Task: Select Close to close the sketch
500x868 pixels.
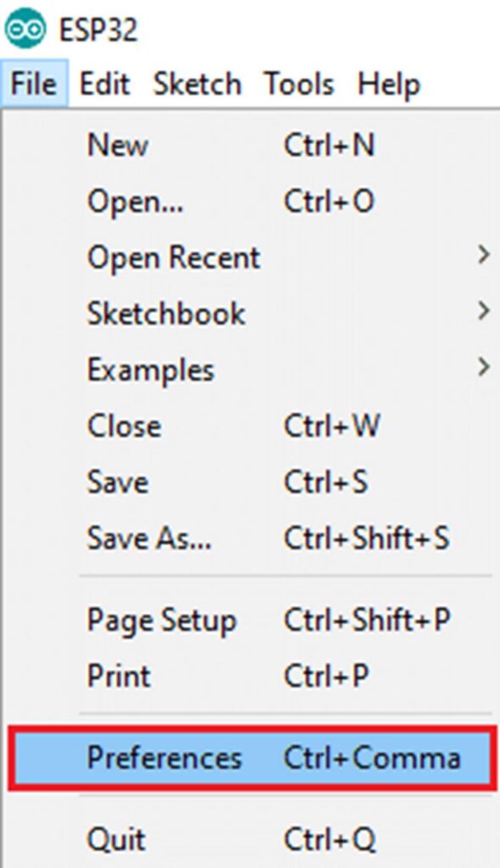Action: 249,426
